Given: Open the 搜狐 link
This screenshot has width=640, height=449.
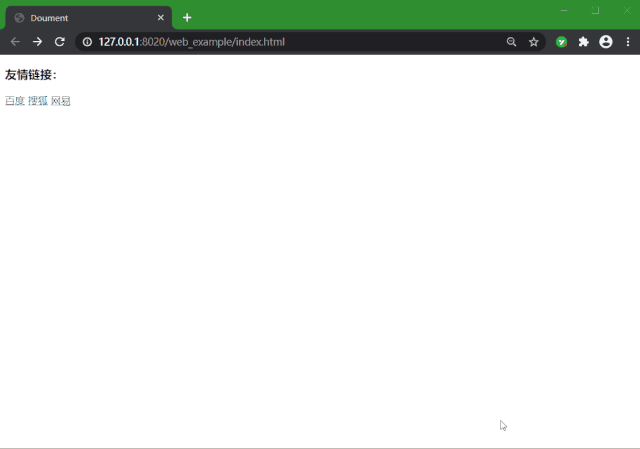Looking at the screenshot, I should point(38,101).
